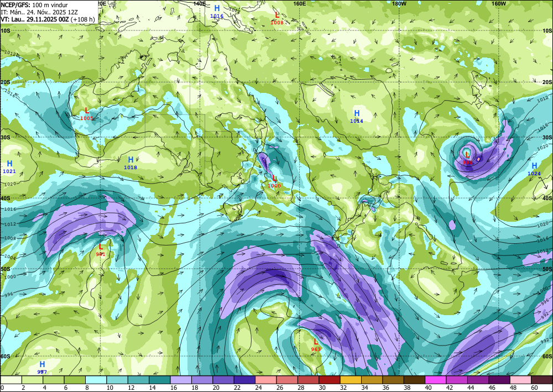The width and height of the screenshot is (553, 392).
Task: Click the pink swatch between 24 and 26
Action: [265, 380]
